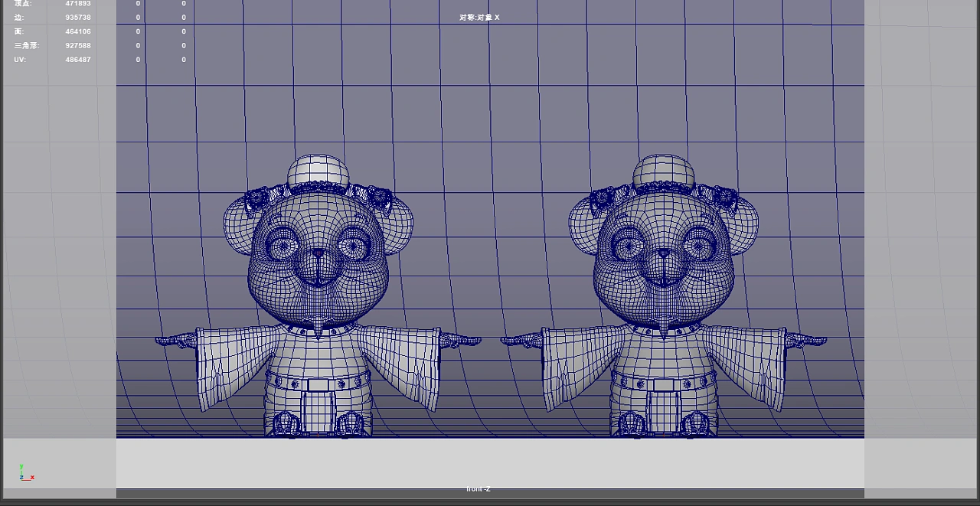
Task: Click the 面 face count value 464106
Action: coord(78,31)
